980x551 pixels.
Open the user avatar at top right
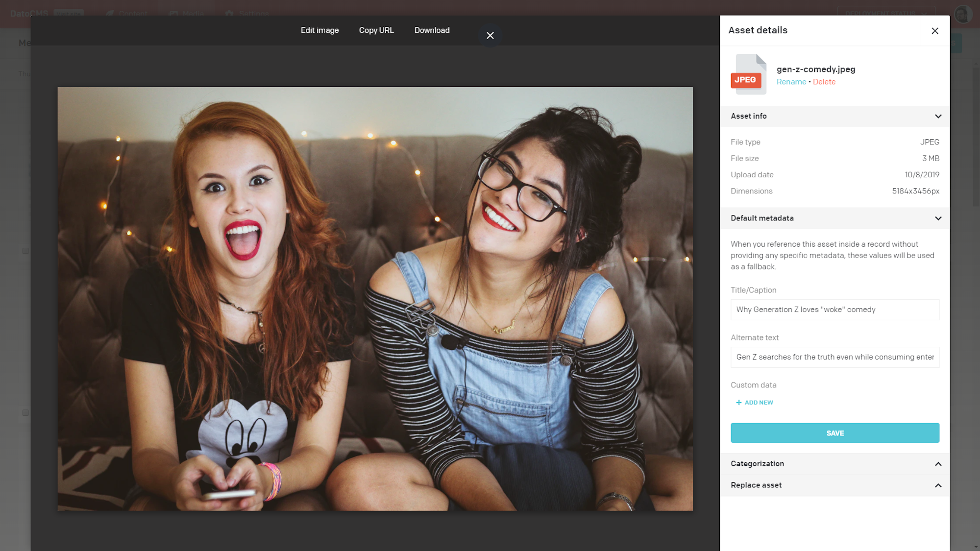pyautogui.click(x=963, y=14)
